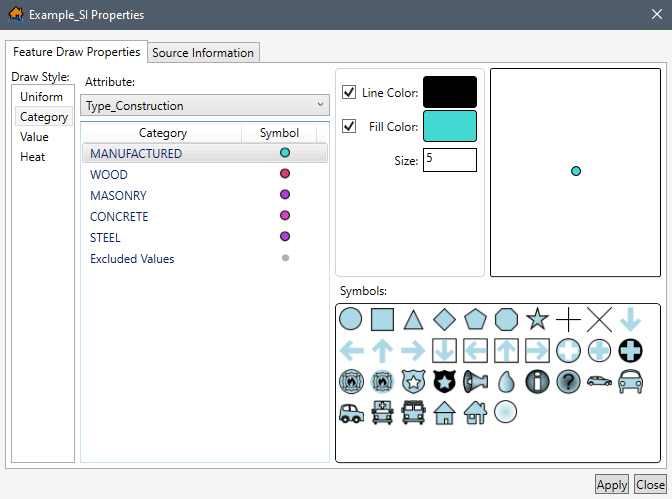Switch to Source Information tab
Screen dimensions: 672x499
point(203,53)
